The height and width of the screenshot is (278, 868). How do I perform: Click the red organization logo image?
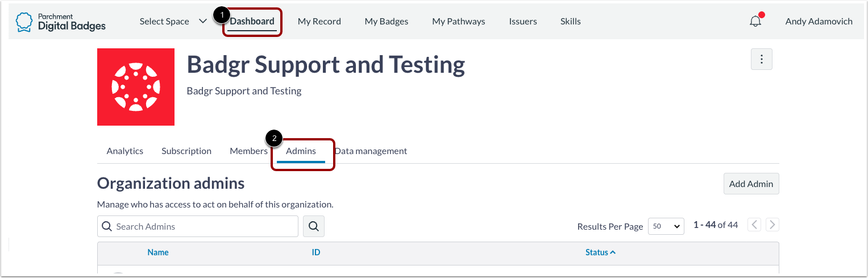pyautogui.click(x=136, y=87)
